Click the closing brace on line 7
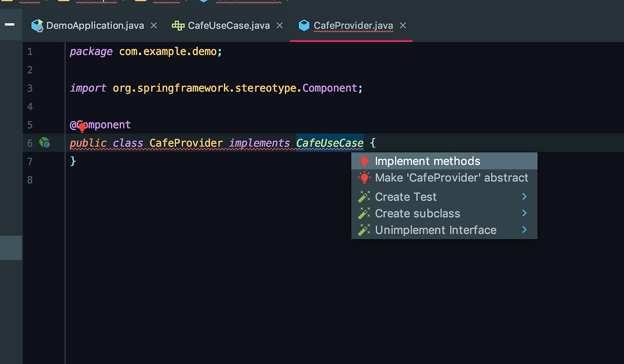624x364 pixels. 73,161
